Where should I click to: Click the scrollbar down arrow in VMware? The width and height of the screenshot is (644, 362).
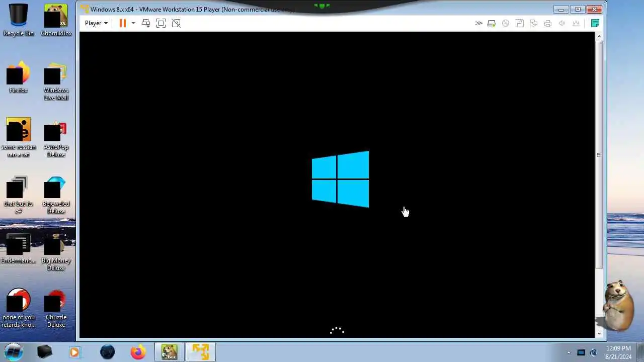pyautogui.click(x=599, y=333)
